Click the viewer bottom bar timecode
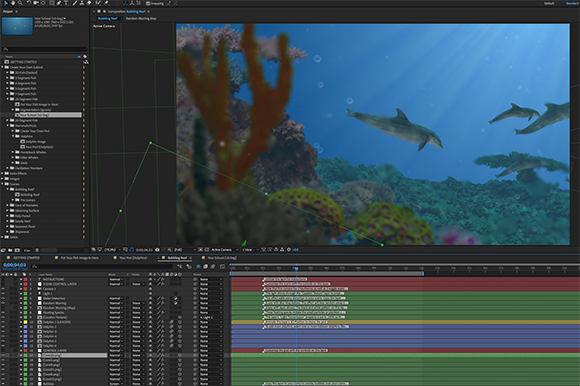Viewport: 580px width, 386px height. 144,250
